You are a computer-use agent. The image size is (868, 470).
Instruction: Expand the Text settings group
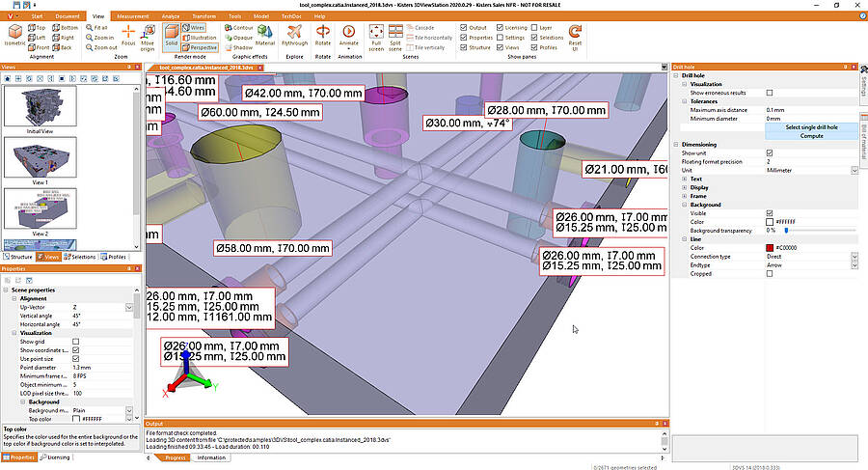(684, 179)
